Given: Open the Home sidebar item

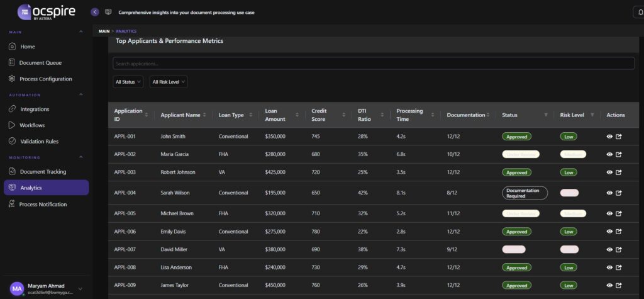Looking at the screenshot, I should (46, 47).
